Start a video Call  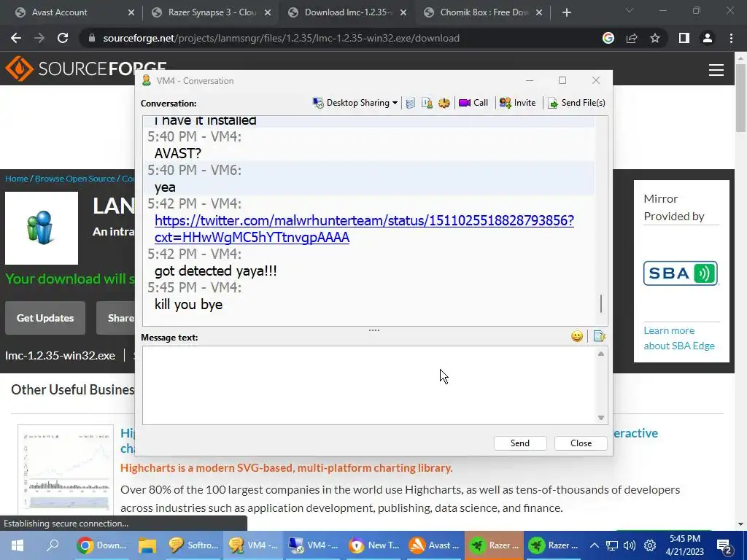point(473,103)
